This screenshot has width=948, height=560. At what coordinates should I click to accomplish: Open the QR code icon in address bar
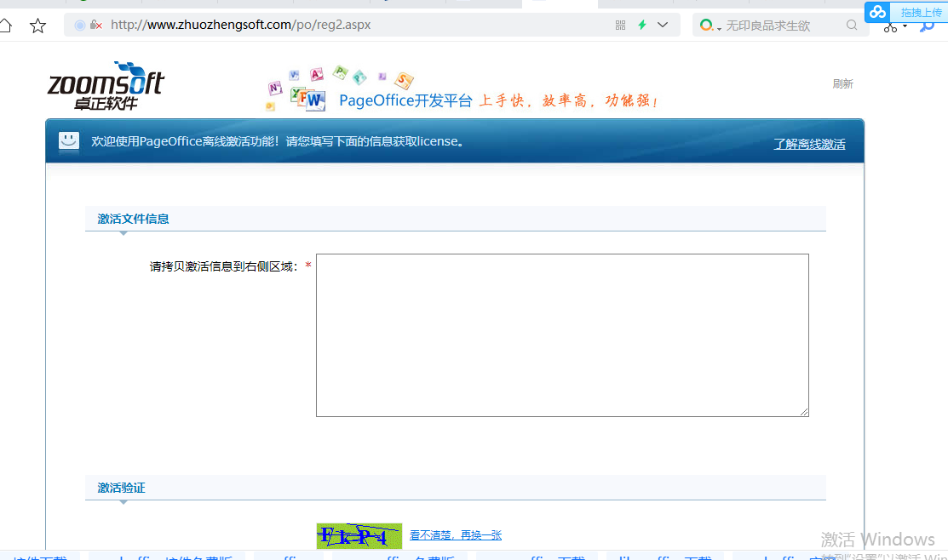coord(620,25)
